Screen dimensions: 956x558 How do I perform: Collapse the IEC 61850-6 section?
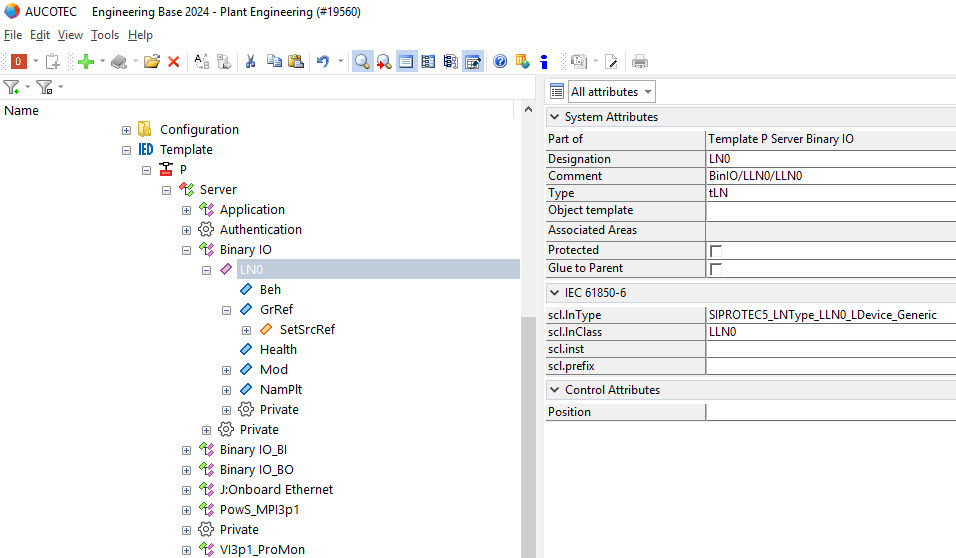click(554, 293)
